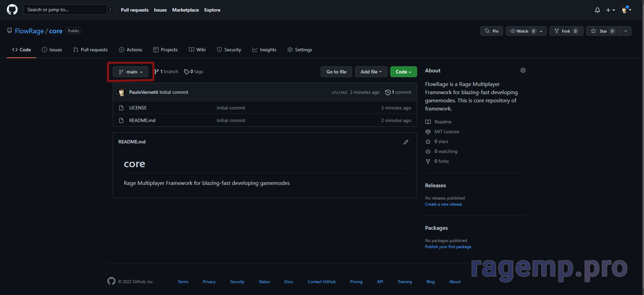This screenshot has height=295, width=644.
Task: Expand the Watch options caret
Action: 541,31
